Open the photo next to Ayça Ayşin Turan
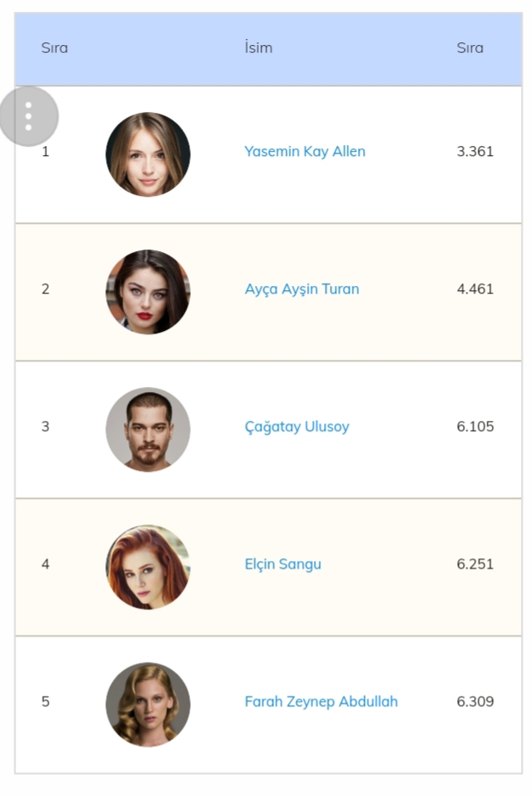 tap(148, 292)
